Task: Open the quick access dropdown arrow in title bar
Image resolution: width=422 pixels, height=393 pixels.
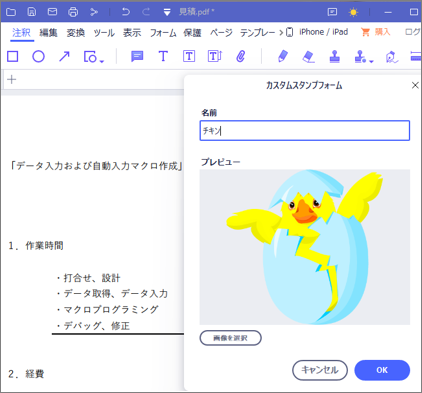Action: point(167,13)
